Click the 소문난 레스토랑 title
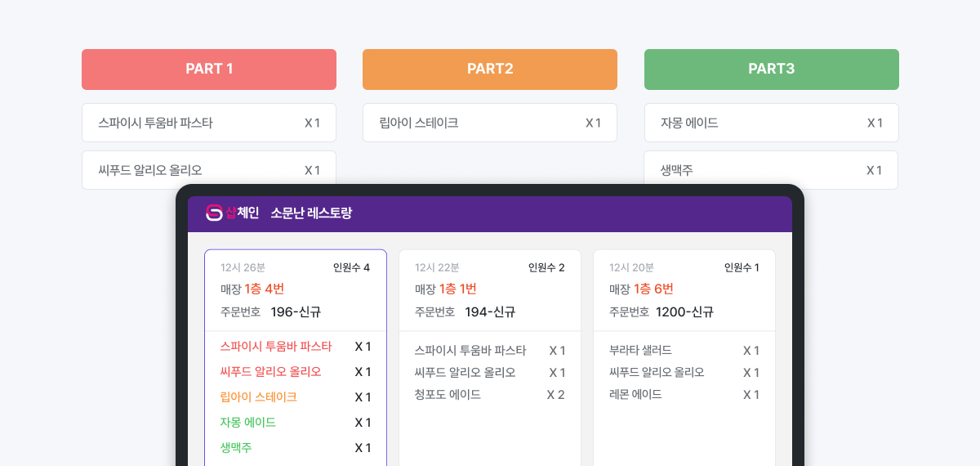Image resolution: width=980 pixels, height=466 pixels. coord(311,213)
